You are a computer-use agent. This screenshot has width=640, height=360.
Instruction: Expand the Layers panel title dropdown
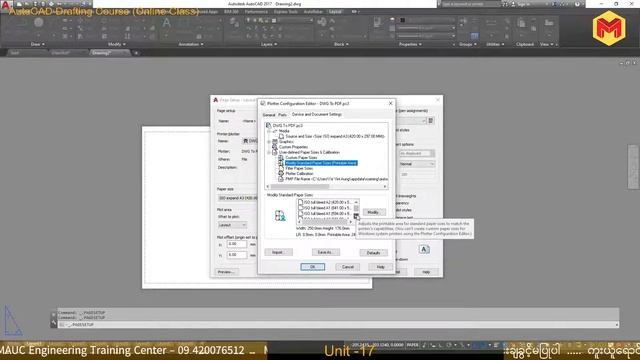(269, 44)
